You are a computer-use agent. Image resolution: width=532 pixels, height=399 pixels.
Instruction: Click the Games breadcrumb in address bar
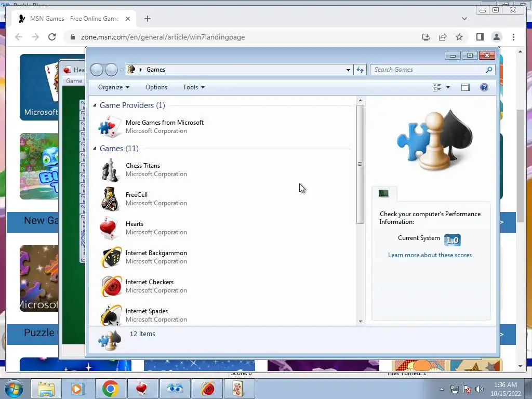pyautogui.click(x=156, y=70)
